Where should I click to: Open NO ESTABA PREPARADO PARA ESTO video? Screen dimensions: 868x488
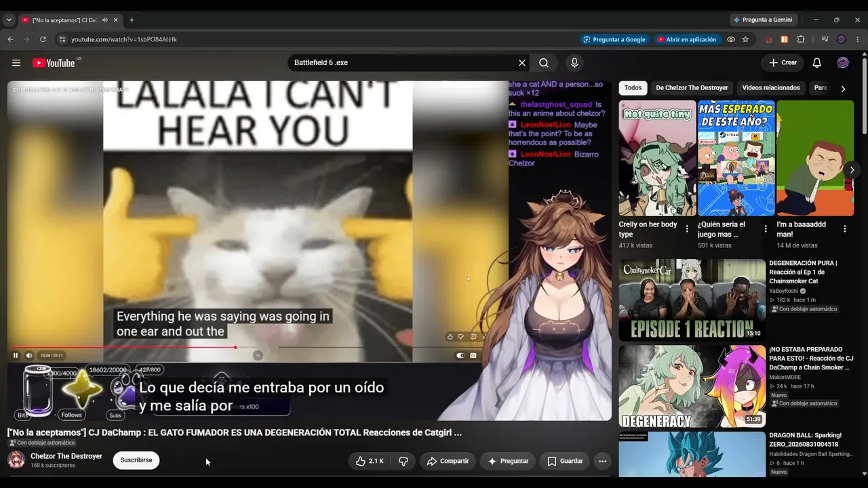[x=811, y=359]
